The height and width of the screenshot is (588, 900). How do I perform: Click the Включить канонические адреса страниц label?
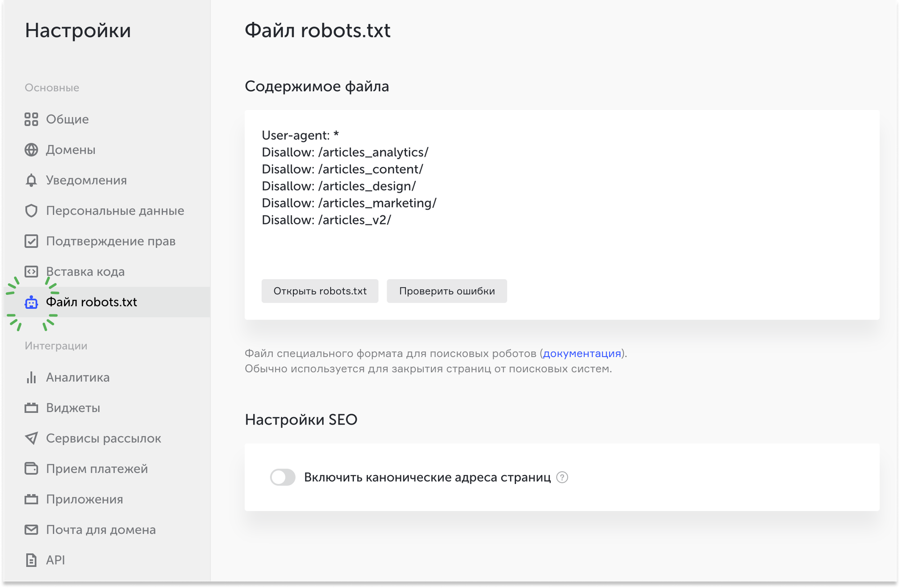coord(427,477)
